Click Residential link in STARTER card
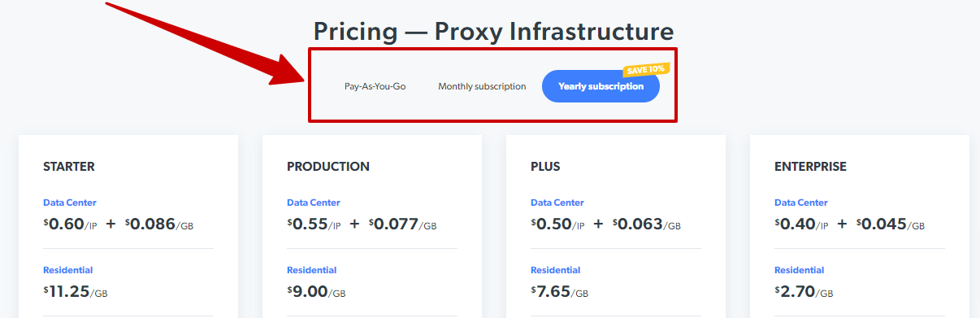This screenshot has width=980, height=318. (68, 270)
